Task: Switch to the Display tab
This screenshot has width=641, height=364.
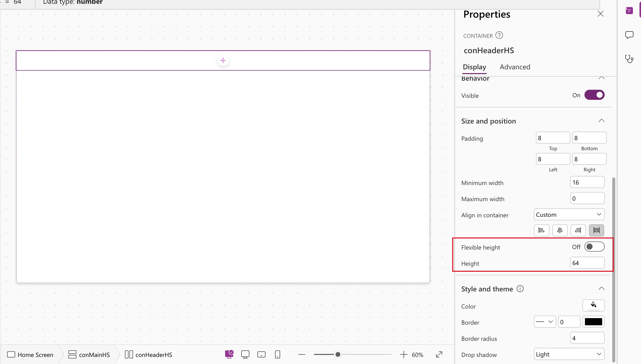Action: coord(474,67)
